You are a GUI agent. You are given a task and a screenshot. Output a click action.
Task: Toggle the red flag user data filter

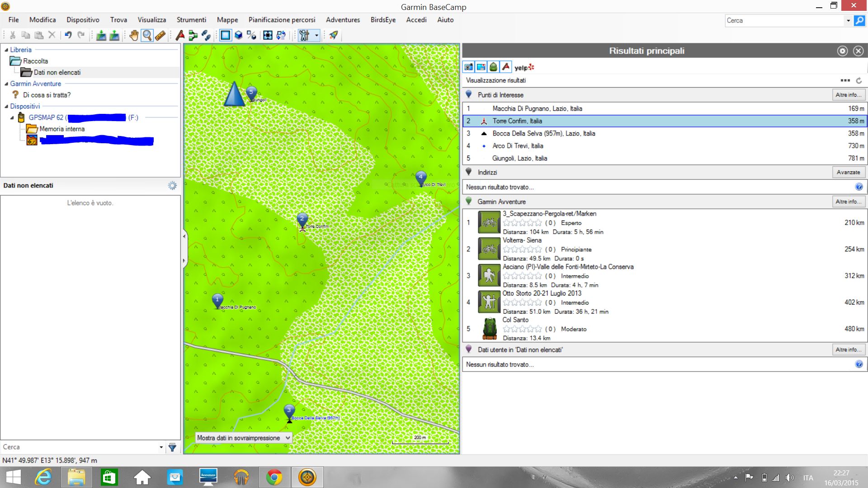(x=506, y=67)
